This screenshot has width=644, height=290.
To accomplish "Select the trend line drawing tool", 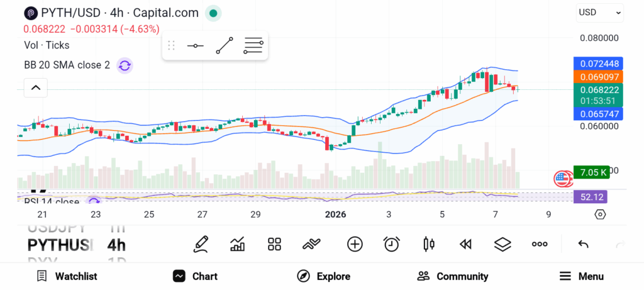I will click(225, 46).
